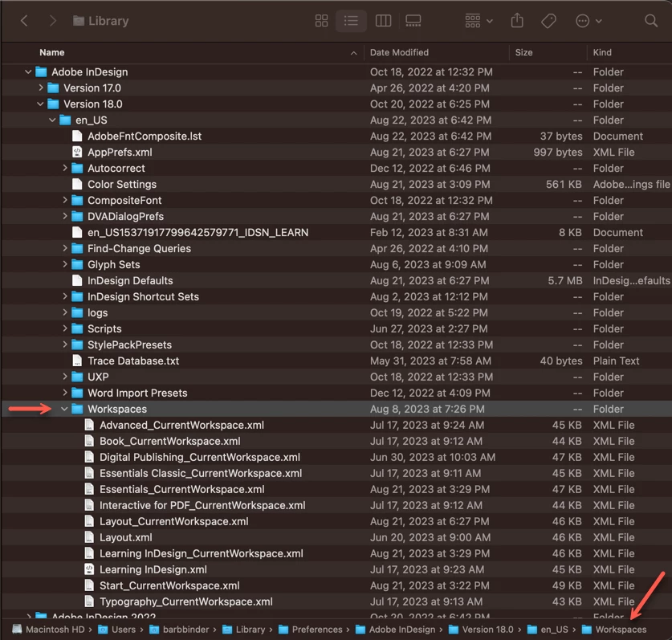Screen dimensions: 672x640
Task: Select the Layout.xml file icon
Action: (89, 537)
